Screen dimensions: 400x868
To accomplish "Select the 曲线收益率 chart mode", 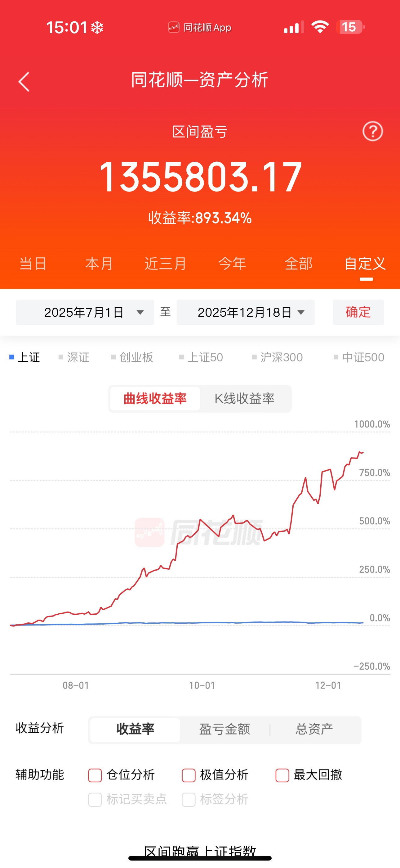I will (155, 399).
